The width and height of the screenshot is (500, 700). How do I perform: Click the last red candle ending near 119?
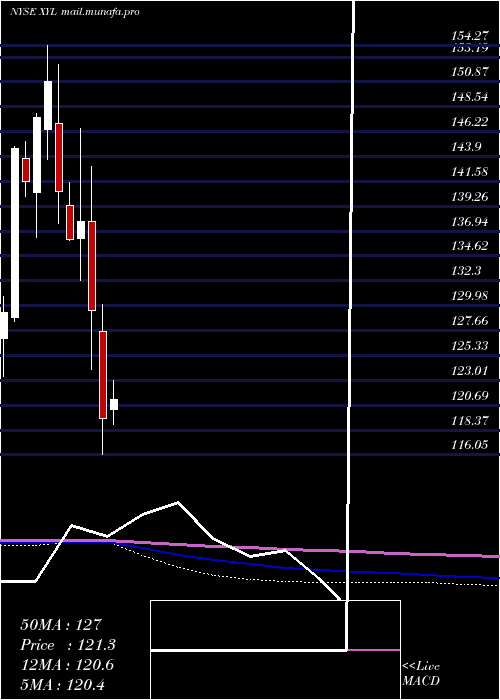tap(103, 375)
